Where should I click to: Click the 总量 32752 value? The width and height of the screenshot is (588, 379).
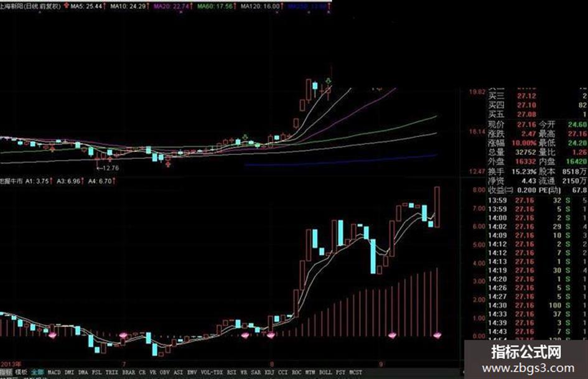(x=525, y=152)
